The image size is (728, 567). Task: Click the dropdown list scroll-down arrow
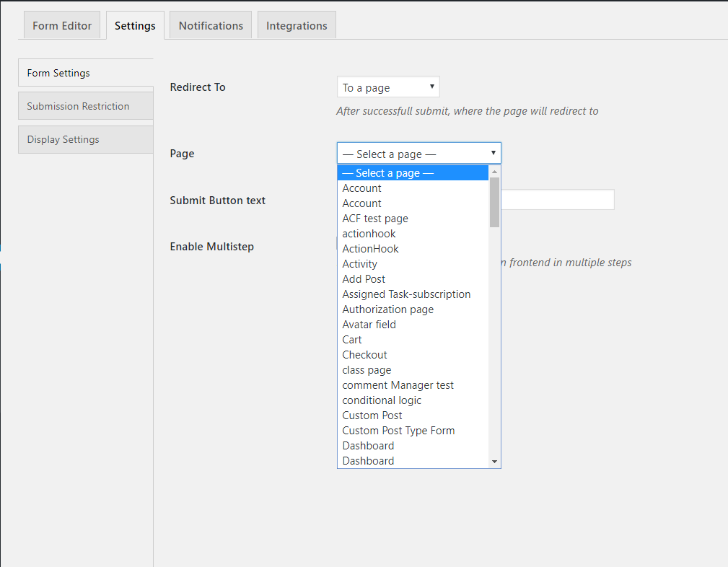pyautogui.click(x=494, y=462)
